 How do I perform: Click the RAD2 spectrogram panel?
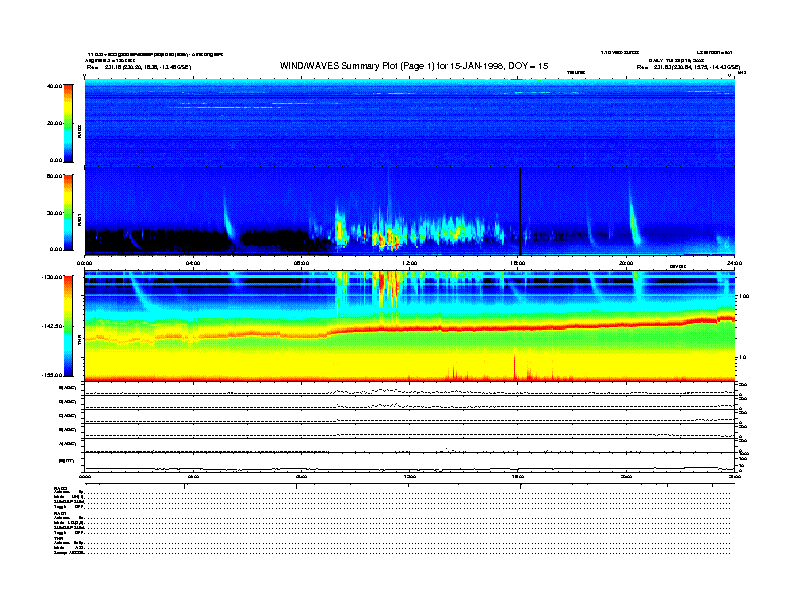pyautogui.click(x=410, y=122)
